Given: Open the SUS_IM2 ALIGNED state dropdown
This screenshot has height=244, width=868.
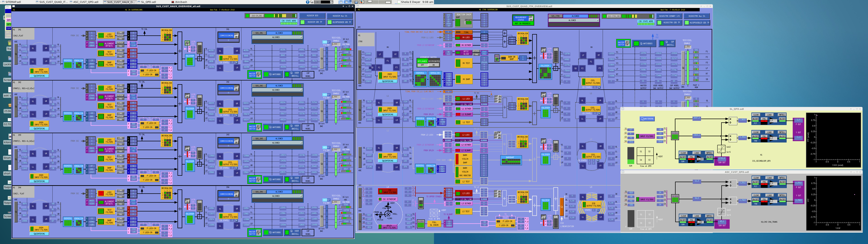Looking at the screenshot, I should pyautogui.click(x=278, y=90).
